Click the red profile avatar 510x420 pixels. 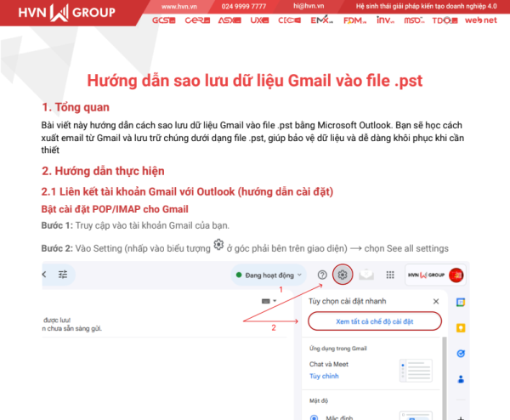[x=456, y=275]
